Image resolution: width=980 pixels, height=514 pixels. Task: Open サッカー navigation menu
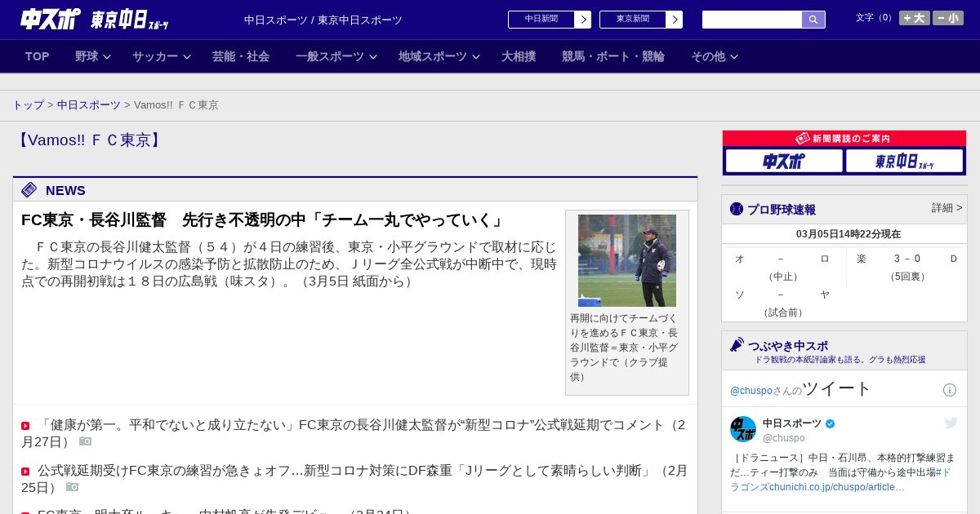point(155,56)
